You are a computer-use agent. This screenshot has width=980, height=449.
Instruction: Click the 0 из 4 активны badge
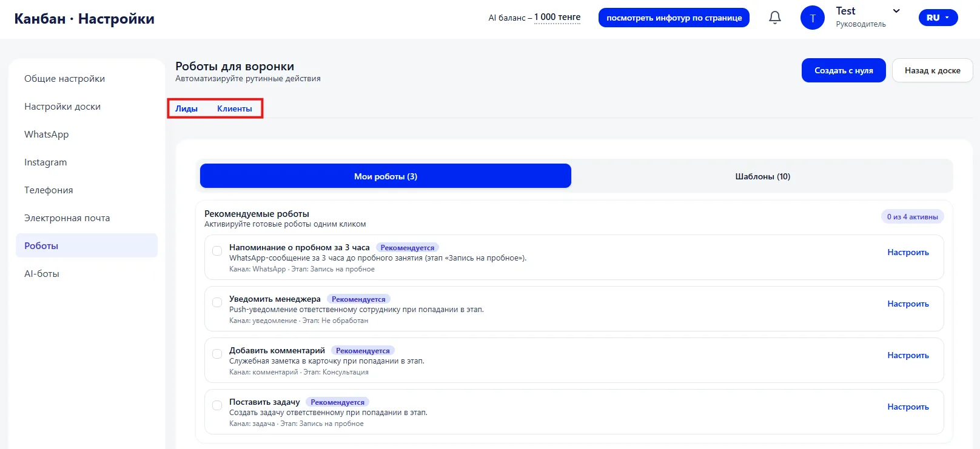912,216
